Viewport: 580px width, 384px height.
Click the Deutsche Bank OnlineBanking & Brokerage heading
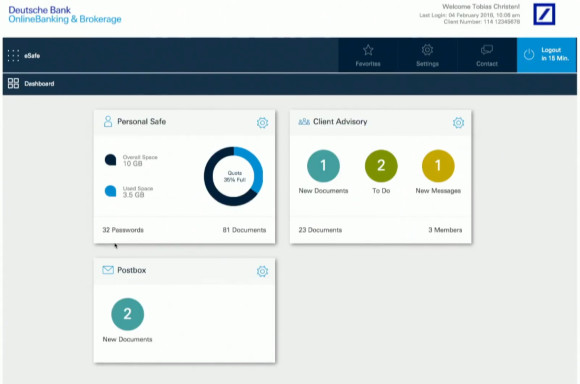(x=65, y=15)
